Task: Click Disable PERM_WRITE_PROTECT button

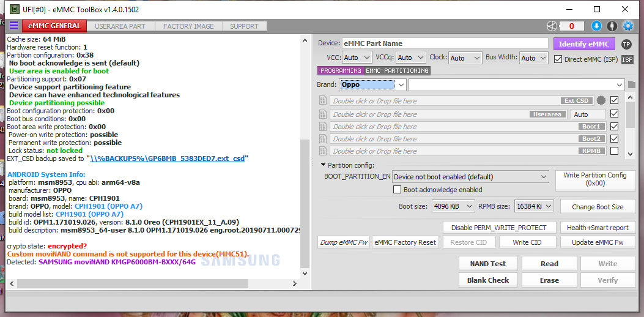Action: pos(499,228)
